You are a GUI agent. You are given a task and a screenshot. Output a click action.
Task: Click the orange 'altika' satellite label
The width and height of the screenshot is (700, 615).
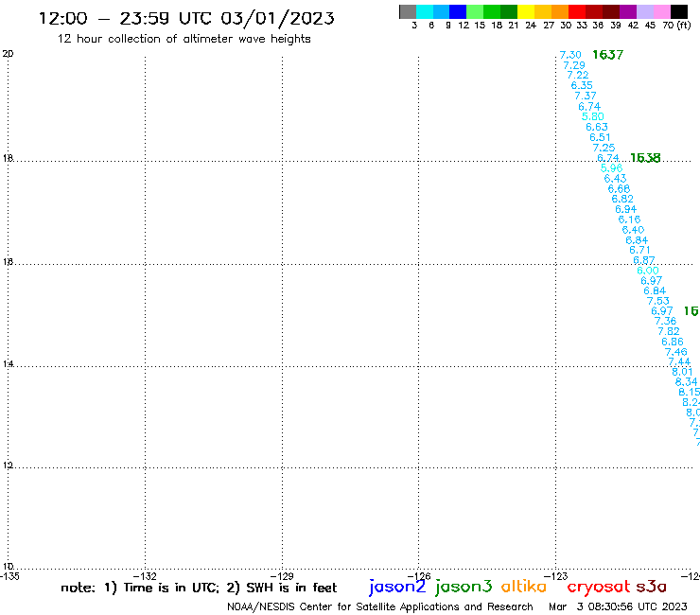click(524, 587)
